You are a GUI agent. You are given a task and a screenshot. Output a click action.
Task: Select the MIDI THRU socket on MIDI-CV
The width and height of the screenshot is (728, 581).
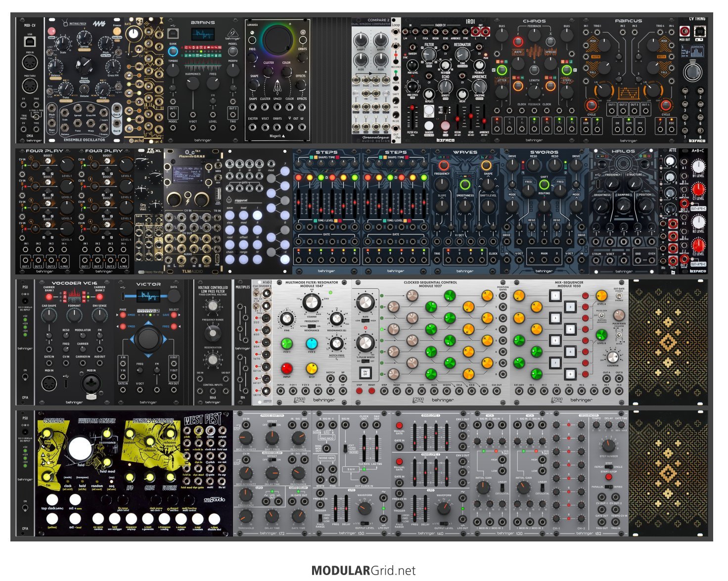30,85
